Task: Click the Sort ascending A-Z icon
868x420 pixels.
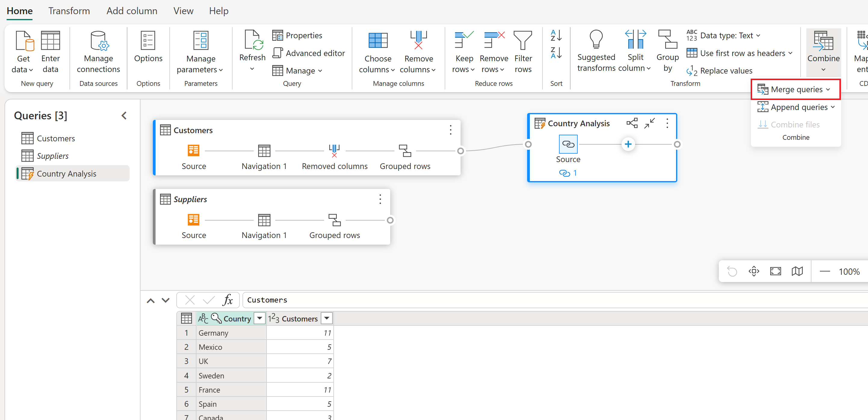Action: (556, 36)
